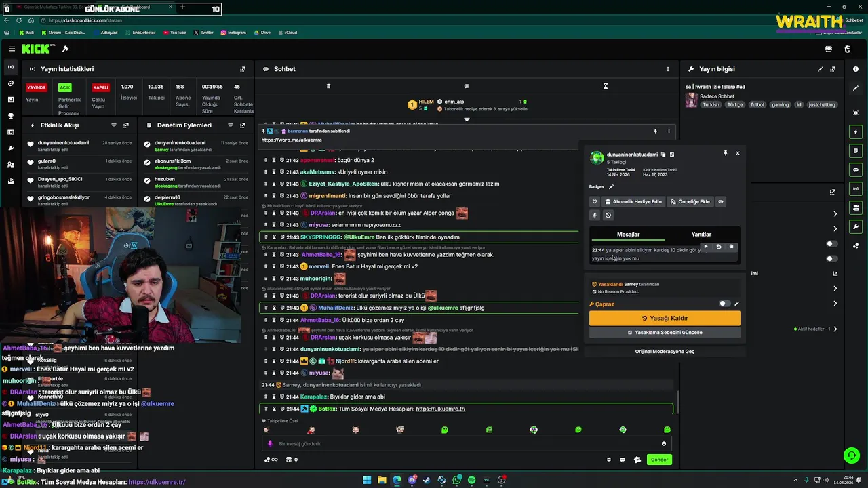The width and height of the screenshot is (868, 488).
Task: Click the chat bubble icon in the right sidebar
Action: pyautogui.click(x=856, y=169)
